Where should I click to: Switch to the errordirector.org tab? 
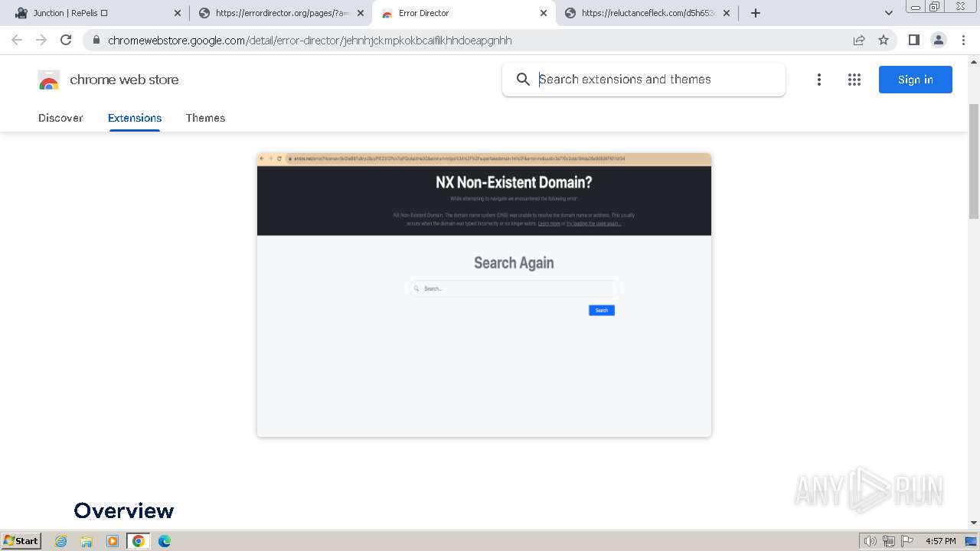(281, 13)
